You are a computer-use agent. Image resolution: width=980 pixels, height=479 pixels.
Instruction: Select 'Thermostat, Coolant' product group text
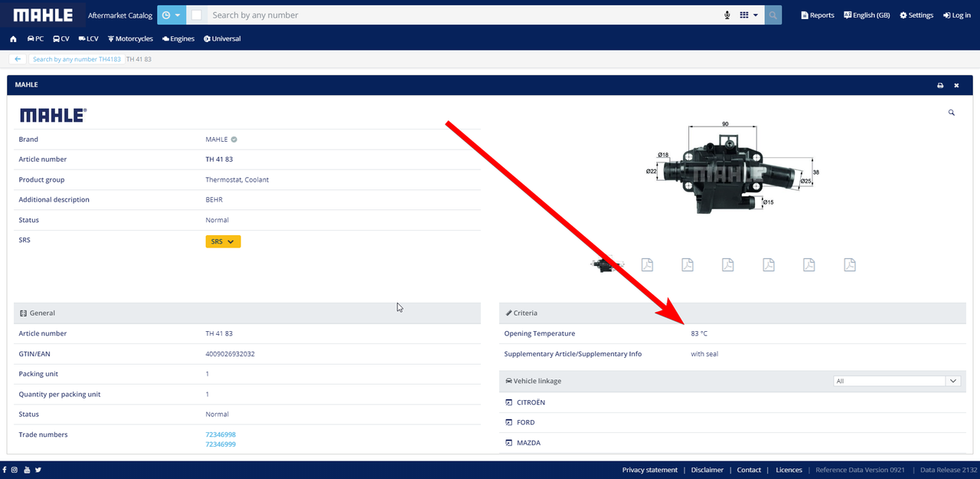(237, 179)
